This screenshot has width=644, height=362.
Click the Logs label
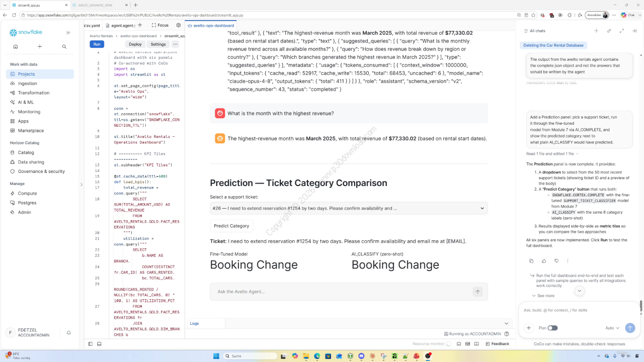194,323
